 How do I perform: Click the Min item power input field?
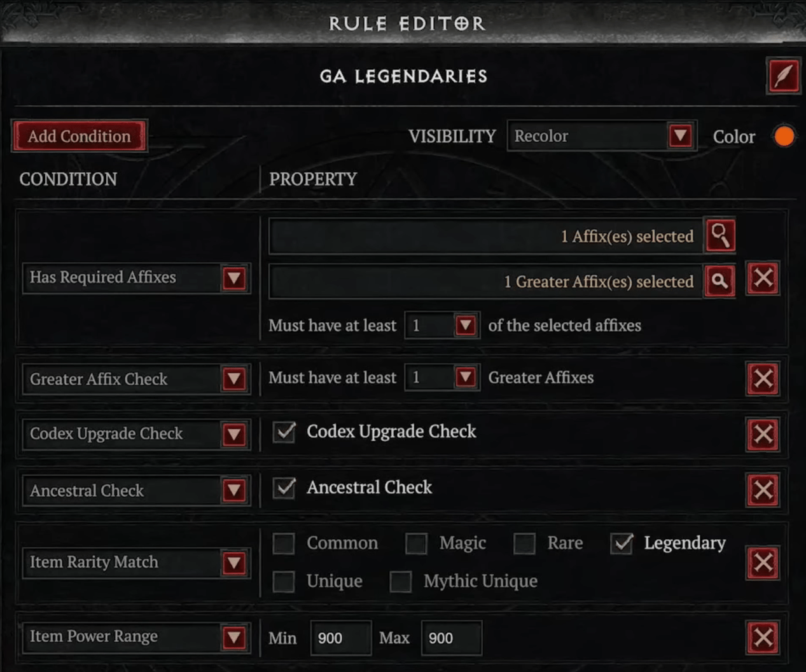(x=340, y=638)
